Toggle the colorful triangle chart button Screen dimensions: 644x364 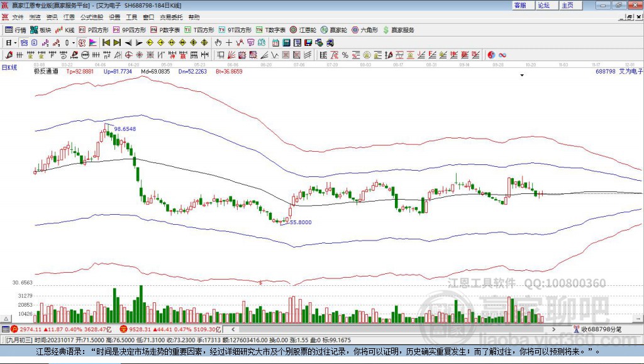[x=93, y=43]
